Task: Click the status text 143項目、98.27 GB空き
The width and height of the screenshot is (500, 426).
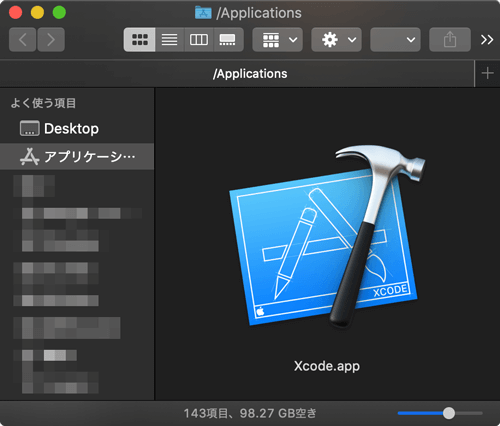Action: 250,413
